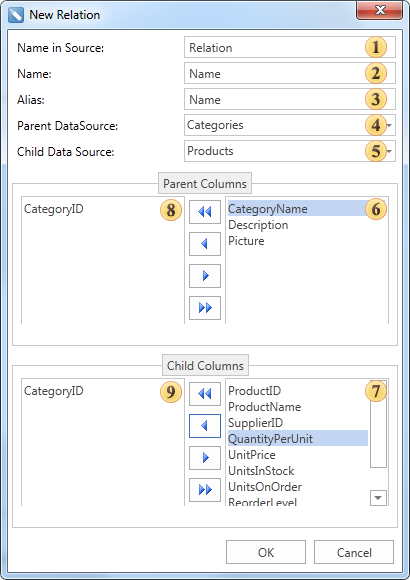410x580 pixels.
Task: Click the Cancel button
Action: pos(354,552)
